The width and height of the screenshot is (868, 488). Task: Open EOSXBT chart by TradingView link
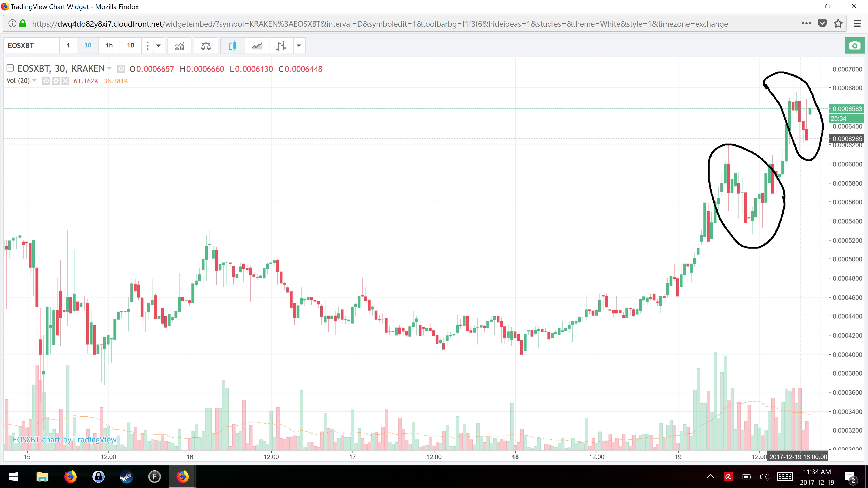(64, 439)
